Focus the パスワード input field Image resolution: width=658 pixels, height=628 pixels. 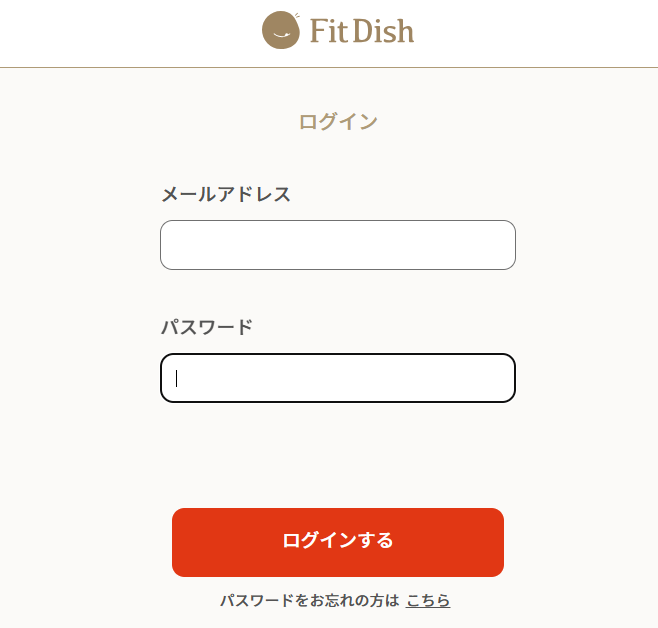click(337, 378)
